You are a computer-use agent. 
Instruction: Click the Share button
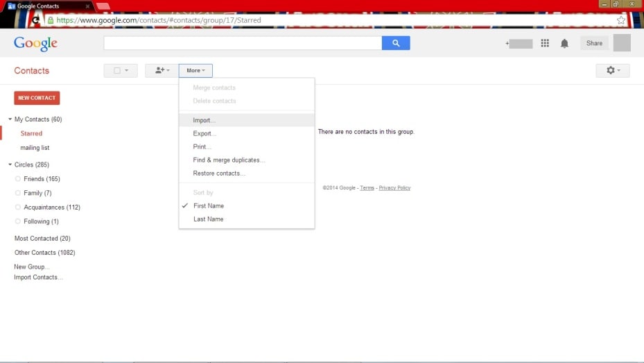[594, 43]
